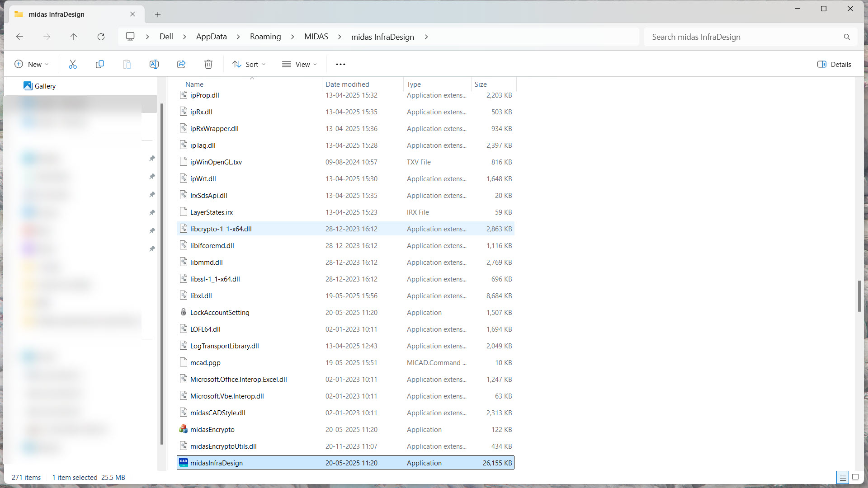Navigate to MIDAS breadcrumb

[316, 37]
